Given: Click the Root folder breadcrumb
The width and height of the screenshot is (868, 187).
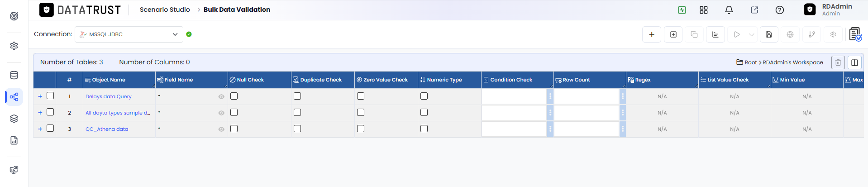Looking at the screenshot, I should 746,62.
